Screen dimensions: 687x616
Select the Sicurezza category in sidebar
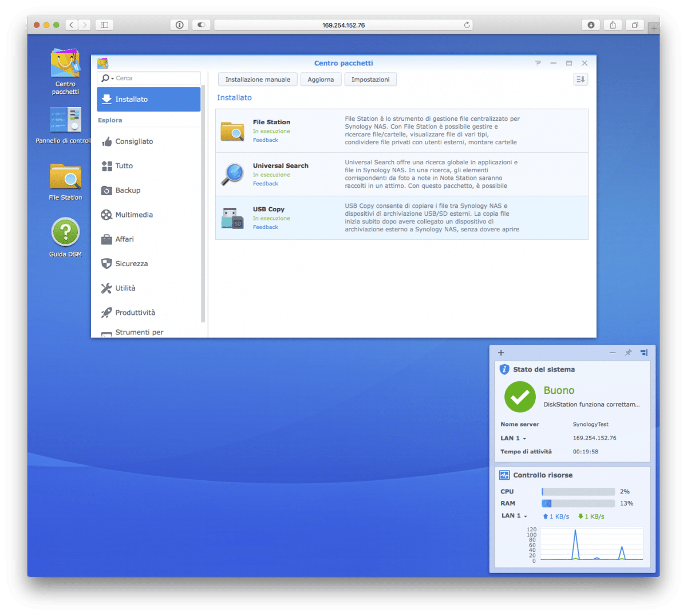[x=131, y=264]
